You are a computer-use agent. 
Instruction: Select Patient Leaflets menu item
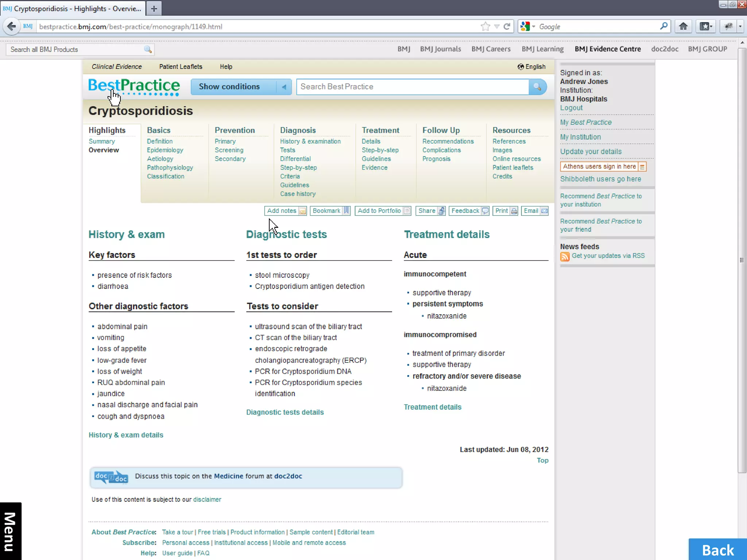(x=181, y=67)
